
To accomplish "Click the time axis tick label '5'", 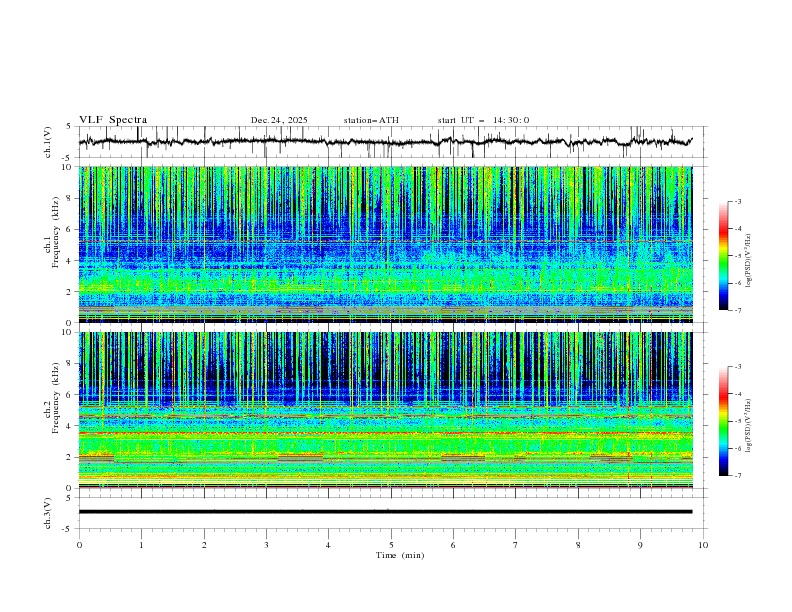I will click(x=391, y=545).
